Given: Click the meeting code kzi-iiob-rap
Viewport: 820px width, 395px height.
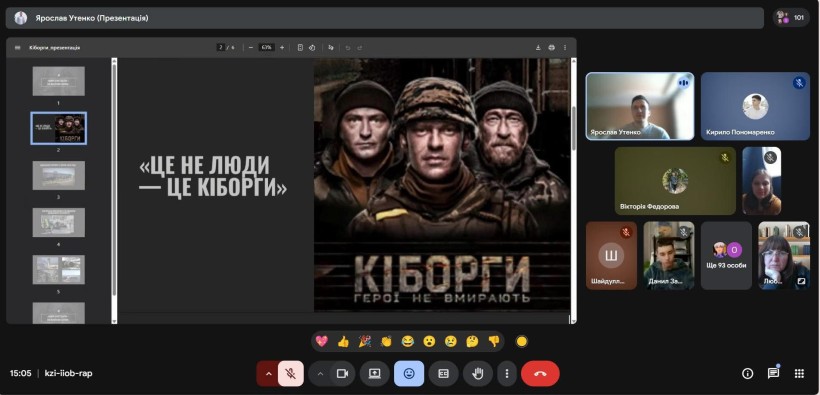Looking at the screenshot, I should (69, 374).
